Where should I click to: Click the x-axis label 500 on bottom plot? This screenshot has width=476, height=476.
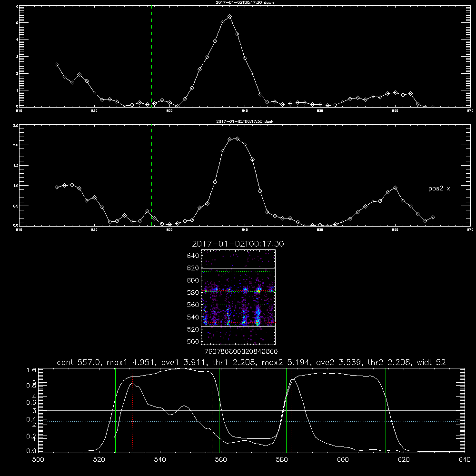(x=38, y=460)
